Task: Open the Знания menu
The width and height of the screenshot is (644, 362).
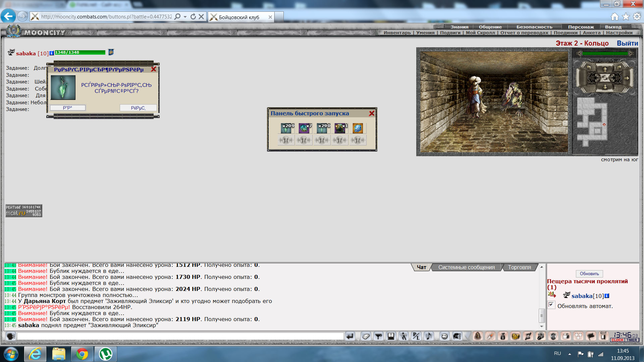Action: 459,27
